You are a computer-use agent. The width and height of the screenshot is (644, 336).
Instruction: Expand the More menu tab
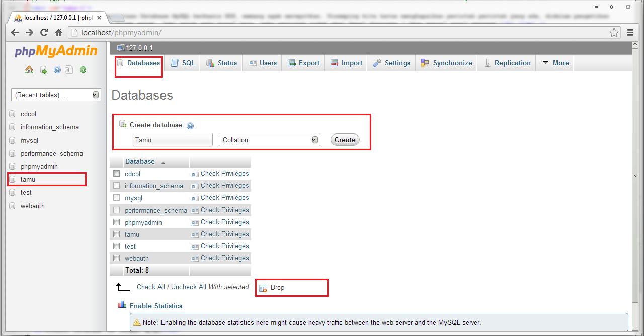[x=555, y=63]
